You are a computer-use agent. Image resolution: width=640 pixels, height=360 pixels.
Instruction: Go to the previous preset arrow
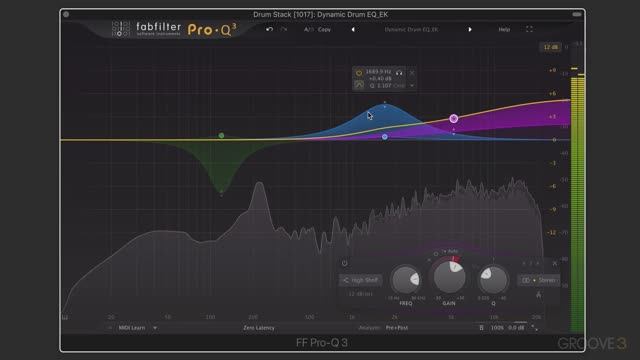coord(353,29)
